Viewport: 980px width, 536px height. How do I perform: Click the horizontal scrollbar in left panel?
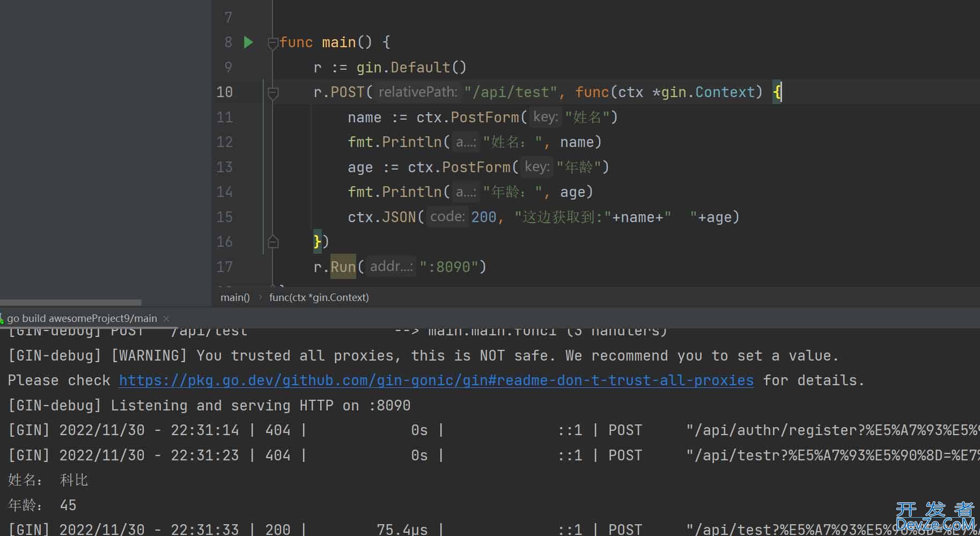click(x=70, y=303)
